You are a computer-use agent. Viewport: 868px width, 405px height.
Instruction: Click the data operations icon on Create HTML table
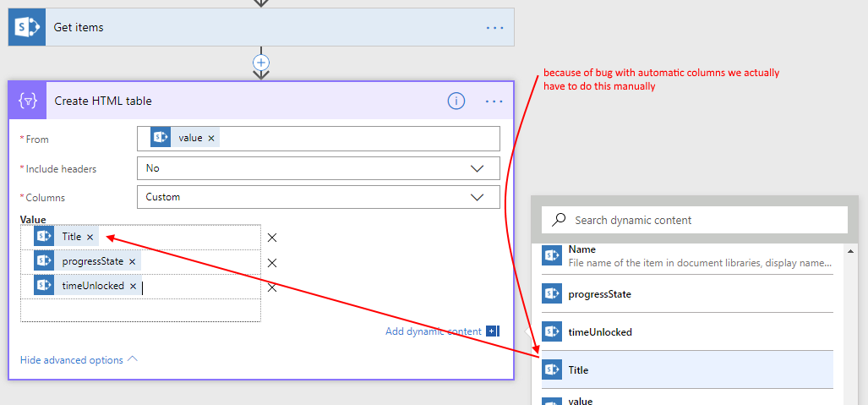(28, 101)
